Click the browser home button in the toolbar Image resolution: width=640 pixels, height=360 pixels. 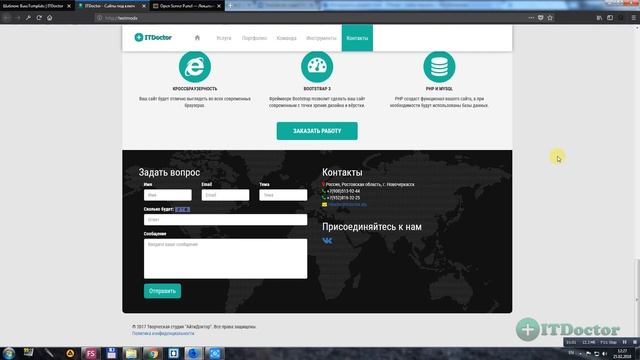50,18
